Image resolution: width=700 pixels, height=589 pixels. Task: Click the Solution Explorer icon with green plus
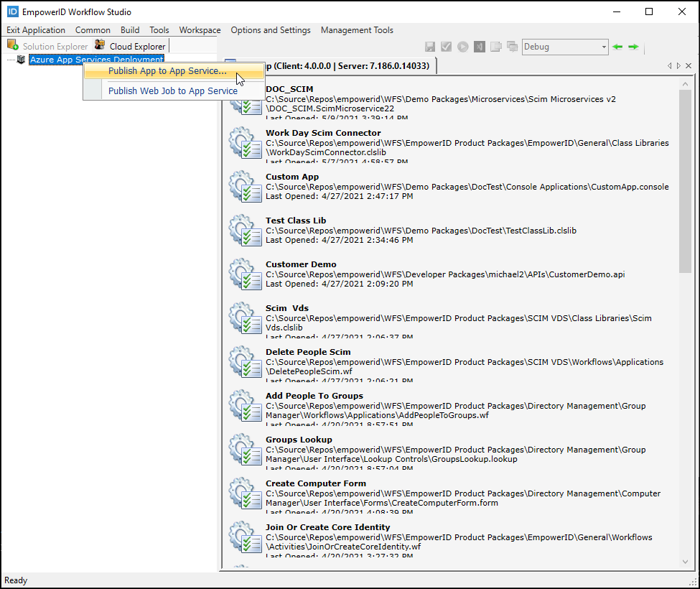13,45
